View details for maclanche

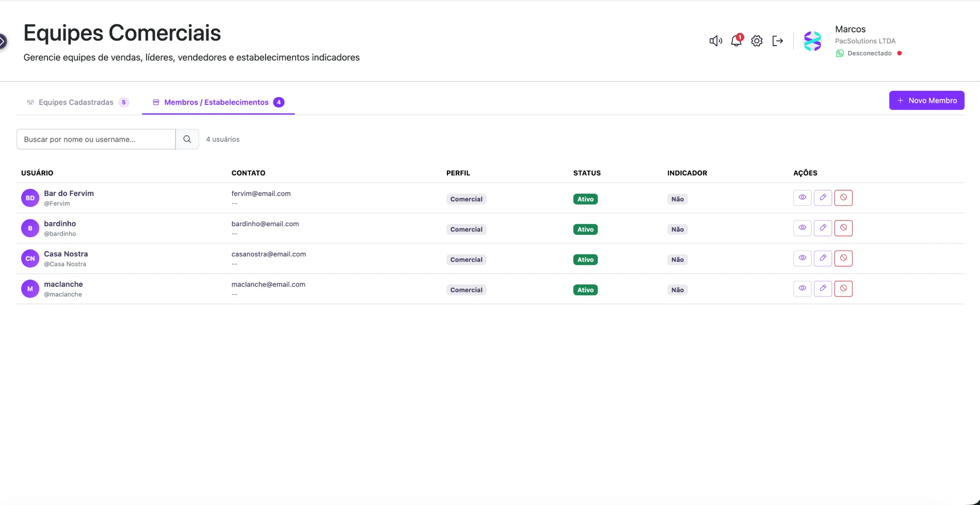pyautogui.click(x=803, y=289)
